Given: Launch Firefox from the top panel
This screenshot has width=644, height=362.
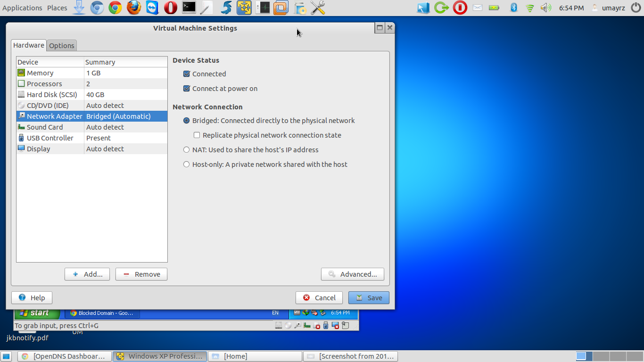Looking at the screenshot, I should 134,8.
